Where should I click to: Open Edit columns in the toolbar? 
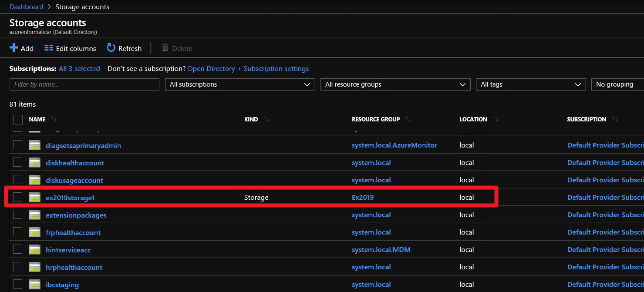click(70, 48)
